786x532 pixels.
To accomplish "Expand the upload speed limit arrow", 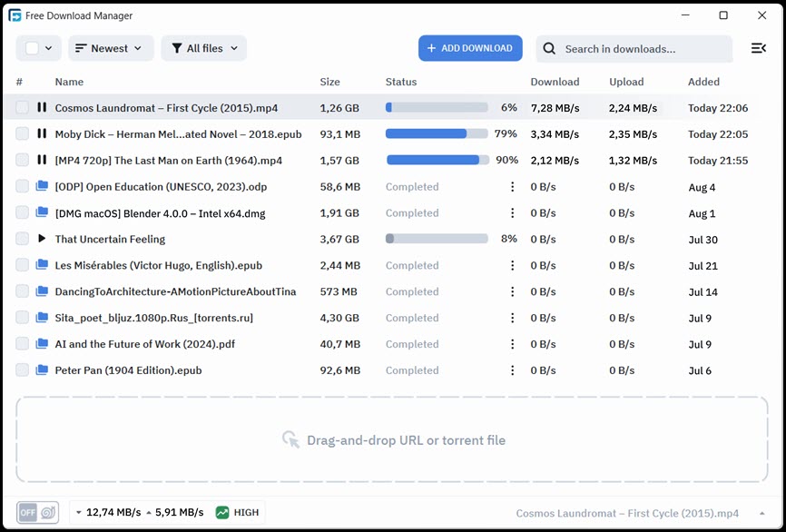I will click(x=149, y=512).
